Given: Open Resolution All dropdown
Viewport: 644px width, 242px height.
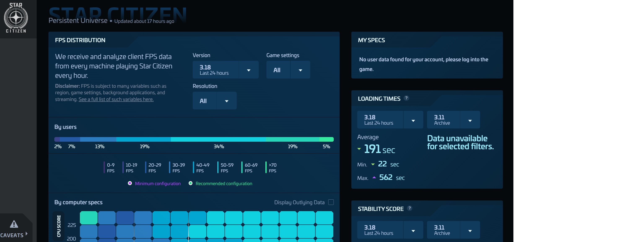Looking at the screenshot, I should click(226, 101).
